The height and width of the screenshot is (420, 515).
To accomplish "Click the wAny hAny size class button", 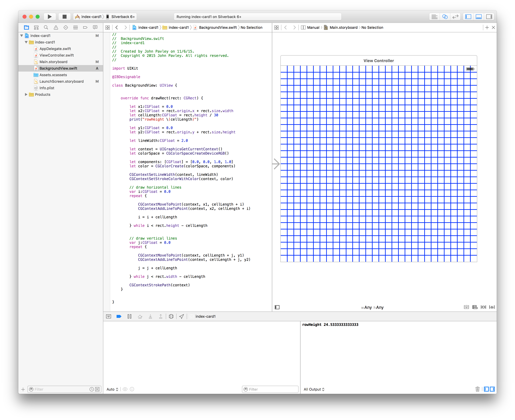I will 372,308.
